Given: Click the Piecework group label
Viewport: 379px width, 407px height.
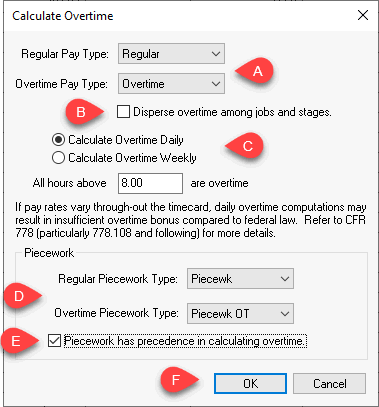Looking at the screenshot, I should 49,253.
